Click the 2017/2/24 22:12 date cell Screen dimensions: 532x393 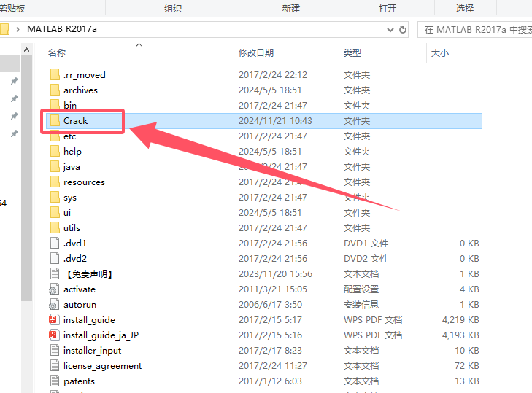tap(272, 74)
